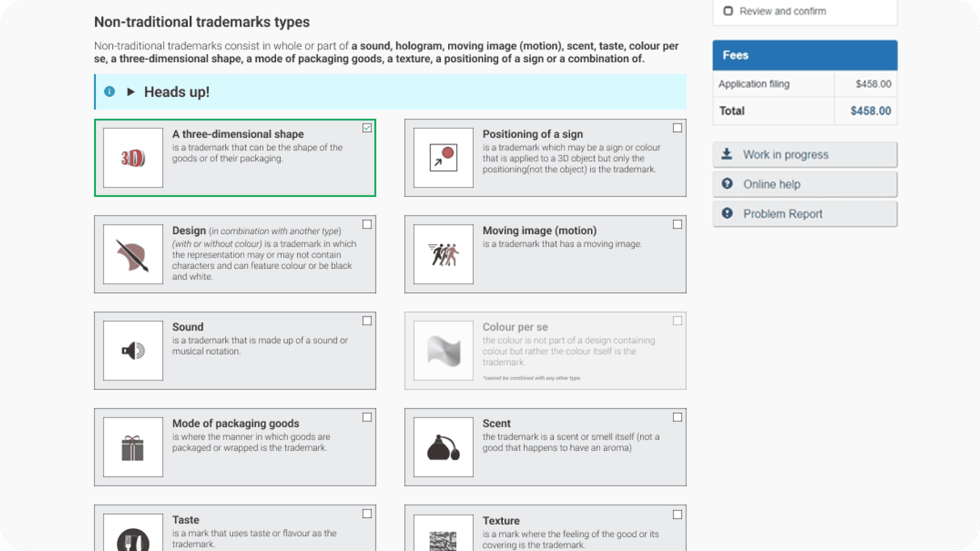Click the exclamation icon on Problem Report
Viewport: 980px width, 551px height.
pyautogui.click(x=727, y=213)
